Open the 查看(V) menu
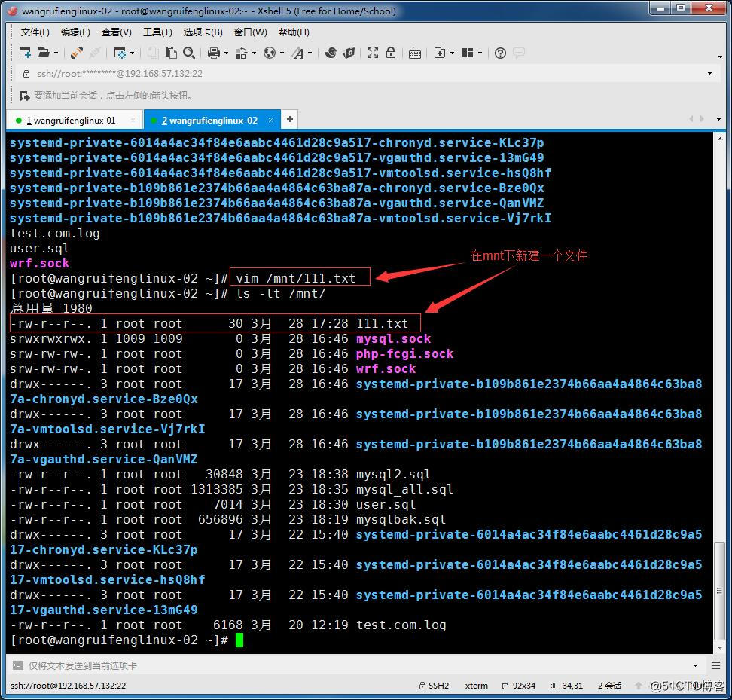This screenshot has height=700, width=732. tap(116, 32)
